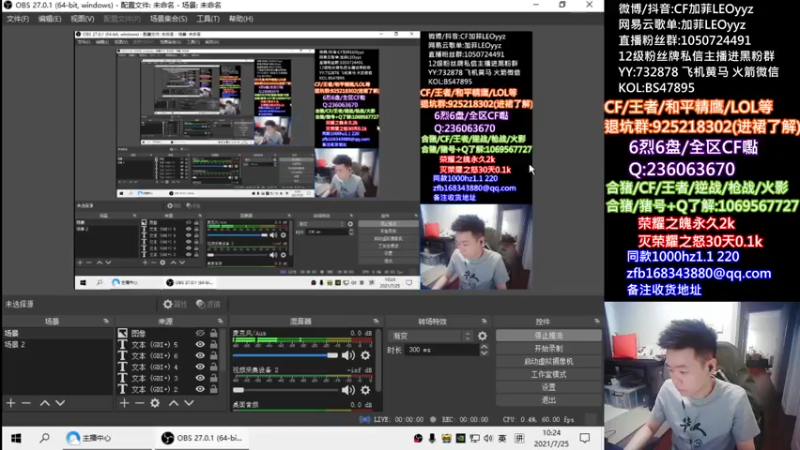Toggle lock on 文本 (GDI+) 5 source

point(214,344)
